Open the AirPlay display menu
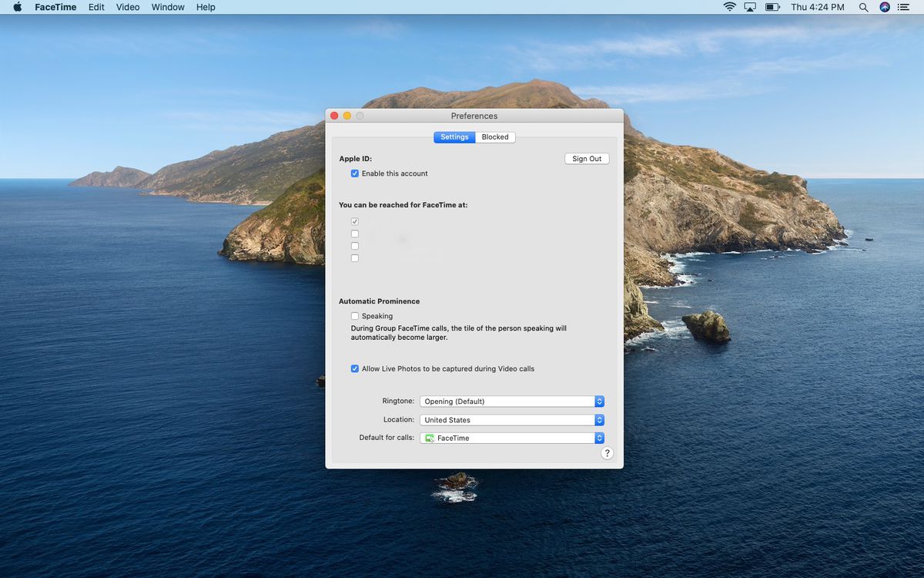 750,7
